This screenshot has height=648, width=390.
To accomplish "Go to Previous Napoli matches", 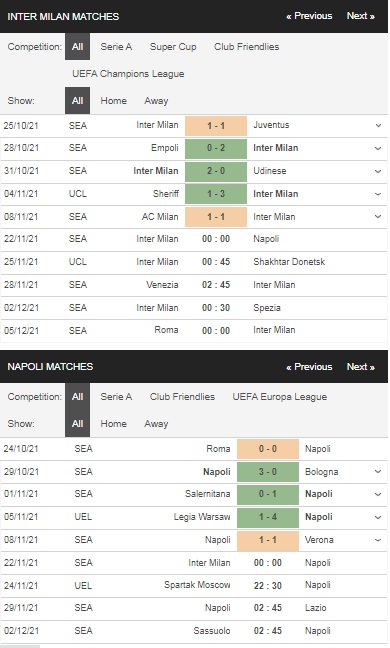I will click(x=309, y=367).
